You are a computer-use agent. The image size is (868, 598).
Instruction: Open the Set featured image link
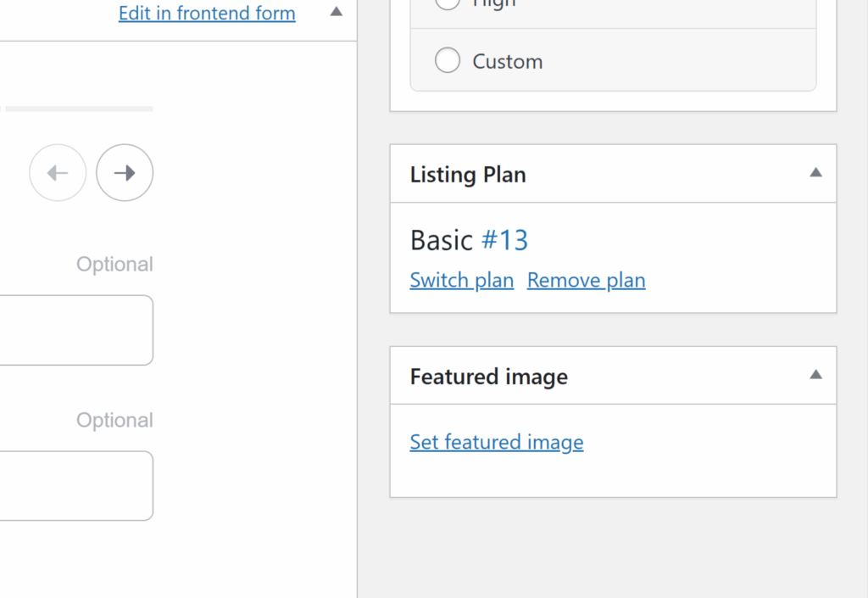(496, 443)
